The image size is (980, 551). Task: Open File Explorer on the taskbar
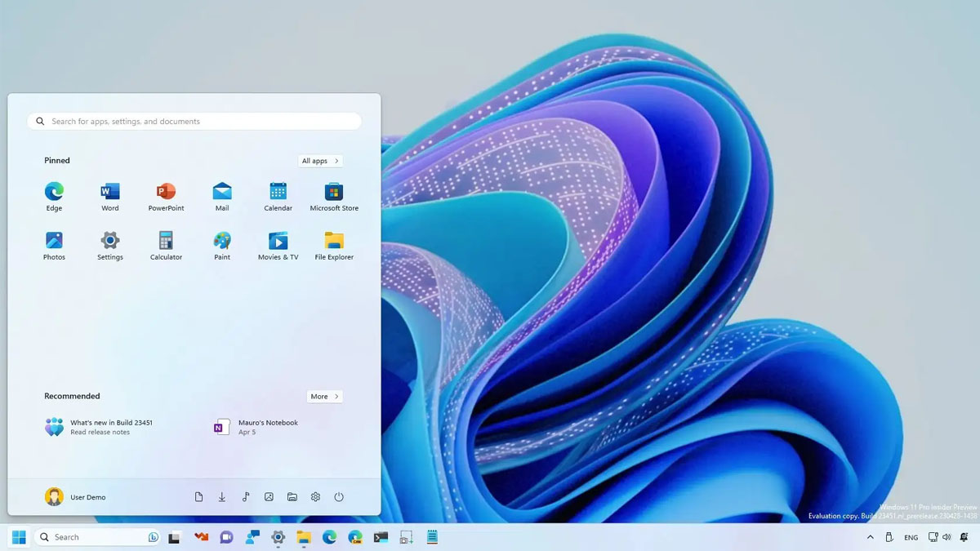click(304, 537)
